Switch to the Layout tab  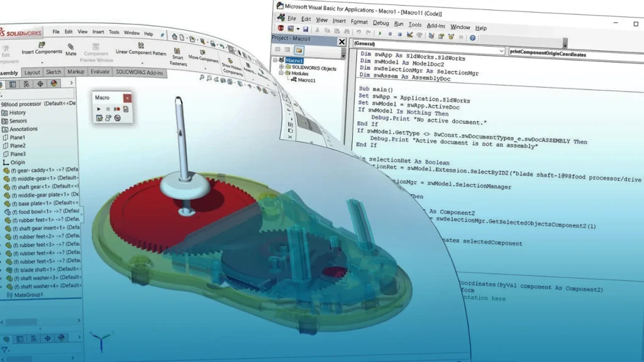click(x=32, y=72)
